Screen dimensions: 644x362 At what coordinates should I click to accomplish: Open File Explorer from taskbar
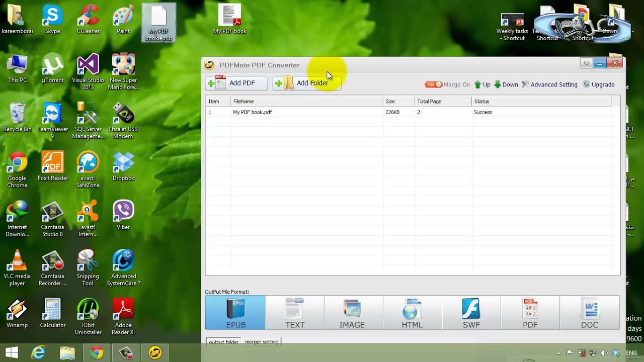tap(67, 353)
